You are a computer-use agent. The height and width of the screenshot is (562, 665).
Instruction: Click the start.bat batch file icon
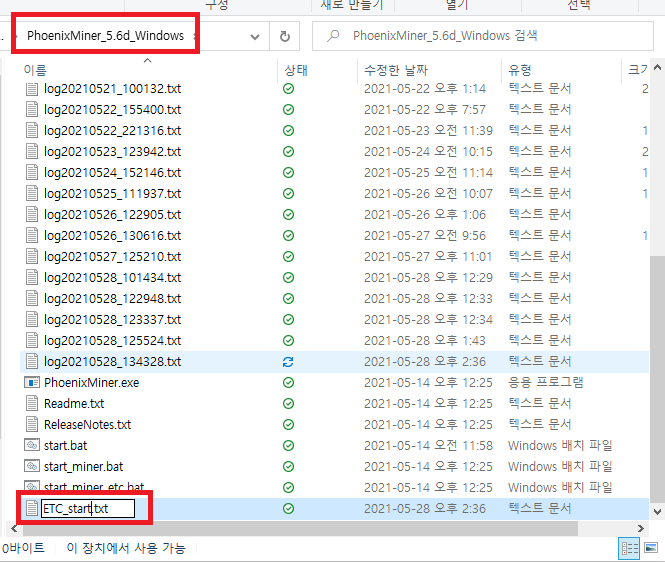coord(32,445)
